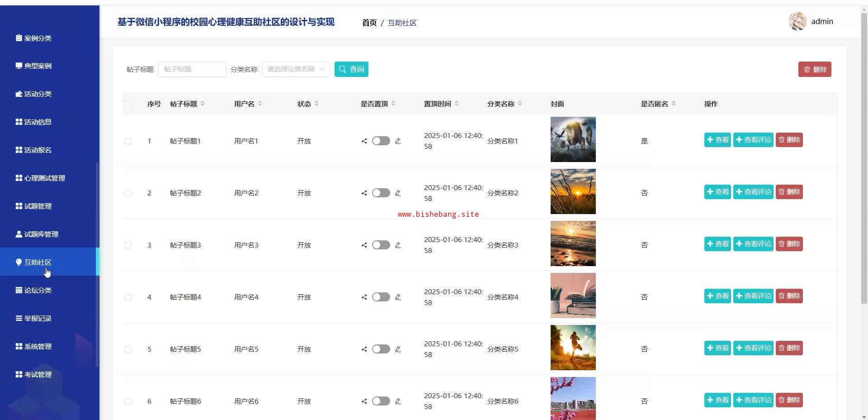Viewport: 868px width, 420px height.
Task: Click 查看评论 for 帖子标题4
Action: [753, 296]
